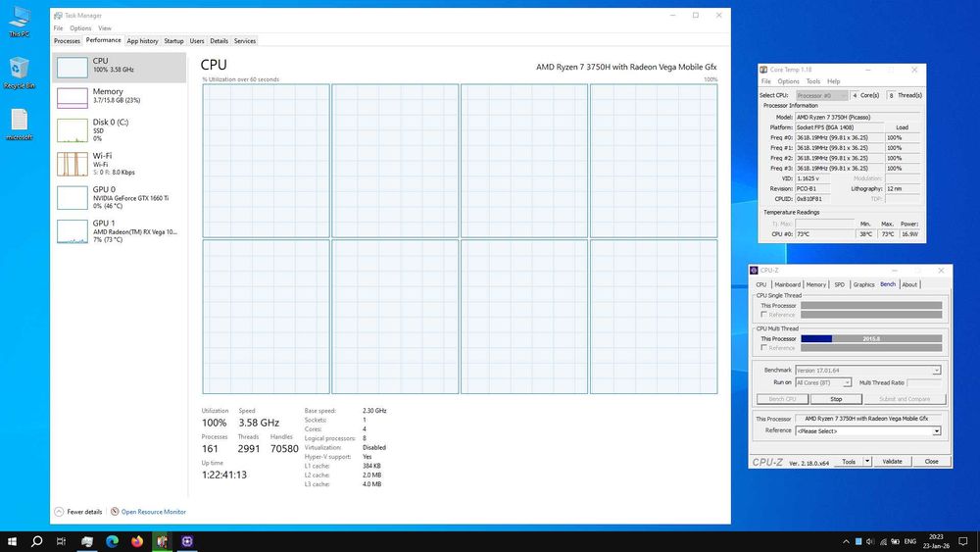Switch to the Startup tab

173,40
